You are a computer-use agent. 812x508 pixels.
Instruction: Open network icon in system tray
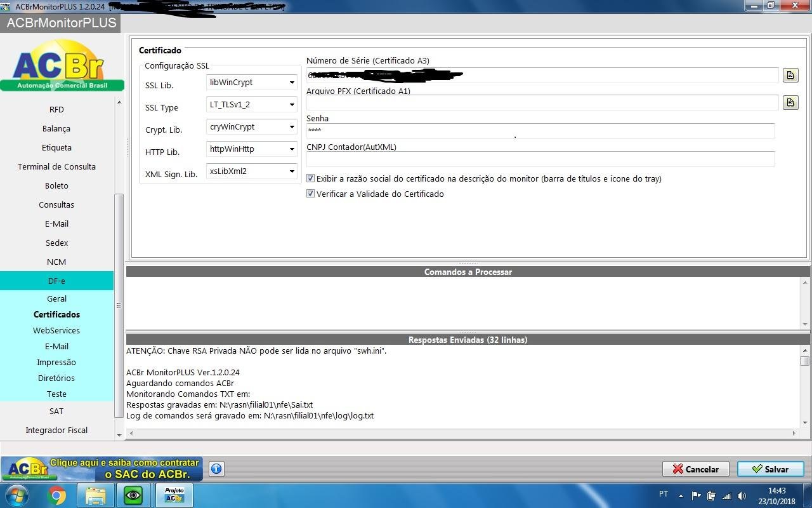point(726,495)
